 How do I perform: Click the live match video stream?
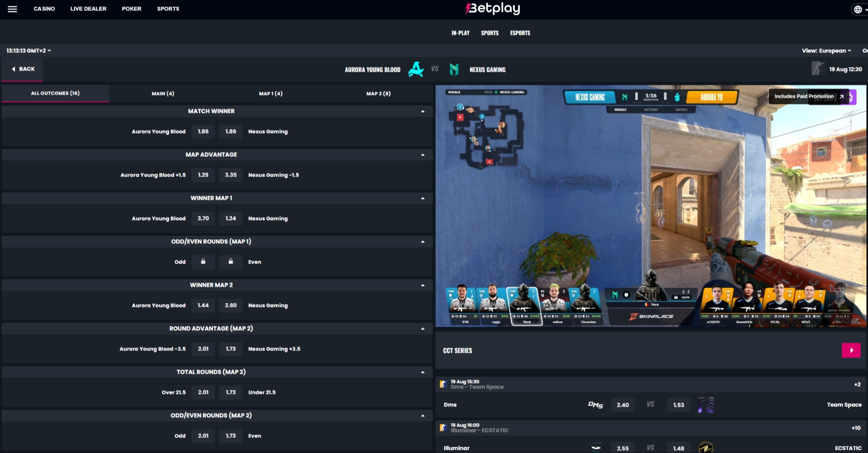point(651,206)
